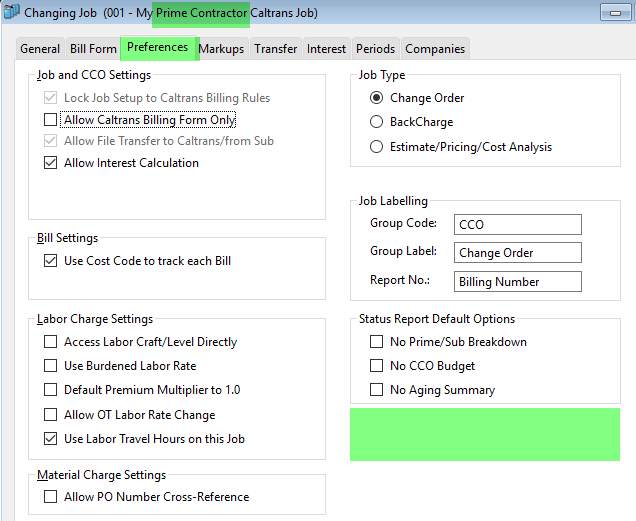
Task: Disable Use Cost Code to track each Bill
Action: point(51,261)
